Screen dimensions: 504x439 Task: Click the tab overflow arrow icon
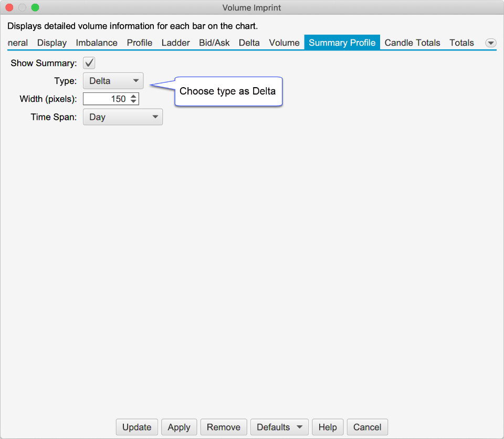pos(491,43)
